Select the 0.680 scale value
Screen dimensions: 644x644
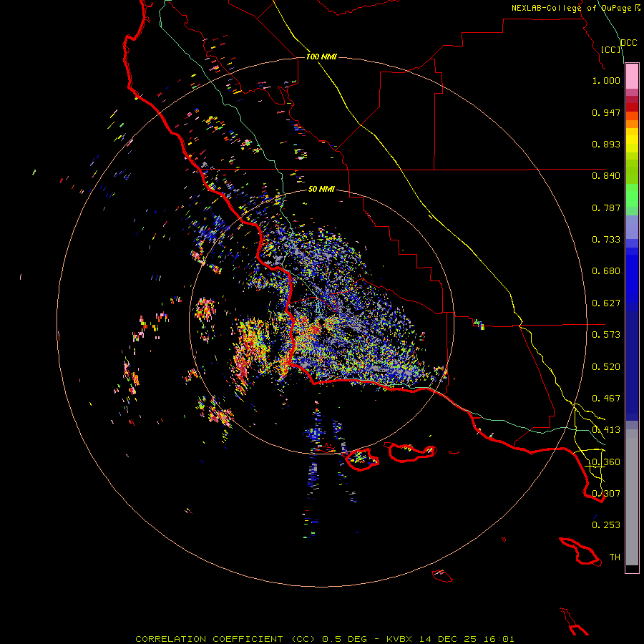[606, 271]
